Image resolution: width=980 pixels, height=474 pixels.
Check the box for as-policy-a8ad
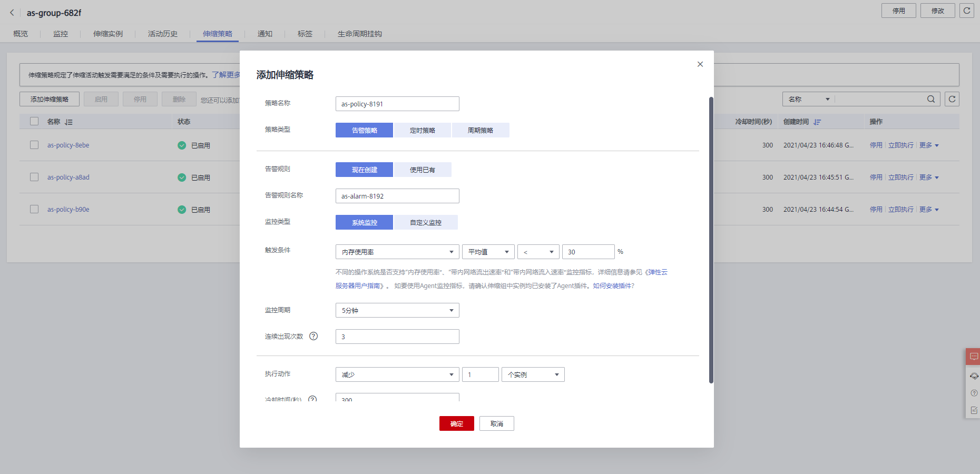coord(34,177)
